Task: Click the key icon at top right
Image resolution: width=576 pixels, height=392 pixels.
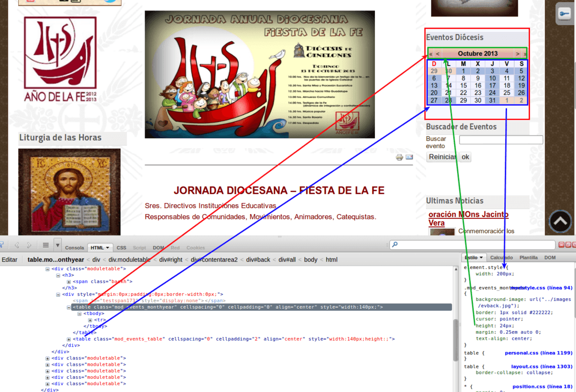Action: click(564, 14)
